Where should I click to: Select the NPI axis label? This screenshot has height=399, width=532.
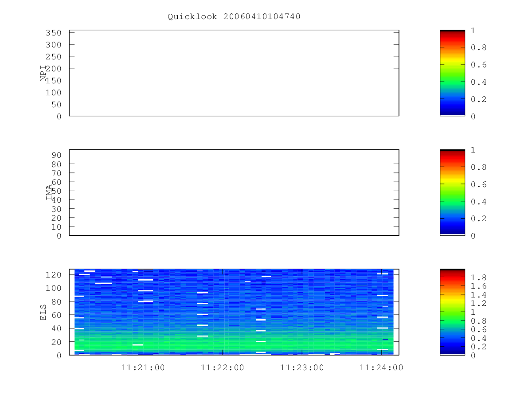[43, 73]
